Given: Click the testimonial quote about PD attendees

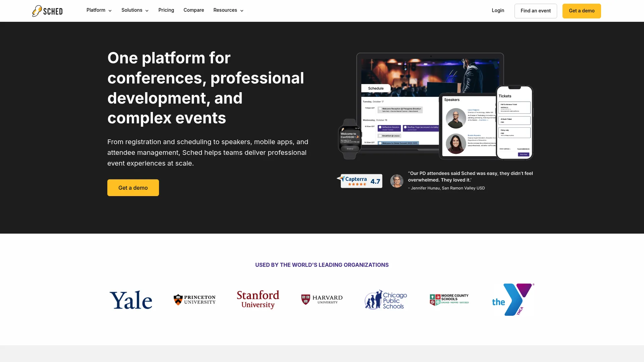Looking at the screenshot, I should pos(470,177).
